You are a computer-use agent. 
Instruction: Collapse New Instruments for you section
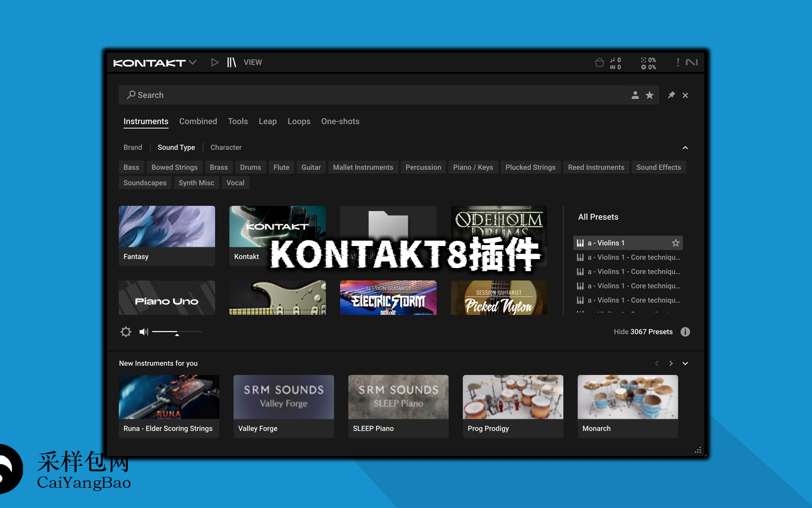pyautogui.click(x=685, y=363)
